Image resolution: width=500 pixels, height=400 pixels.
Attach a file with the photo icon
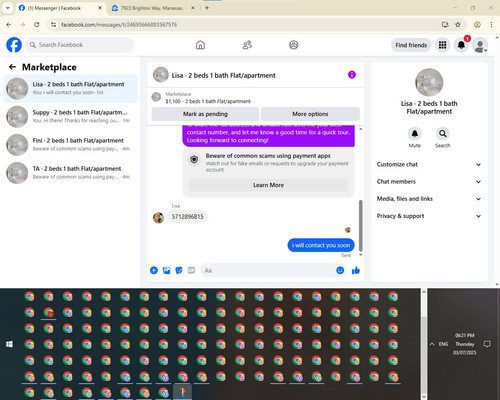(x=166, y=270)
